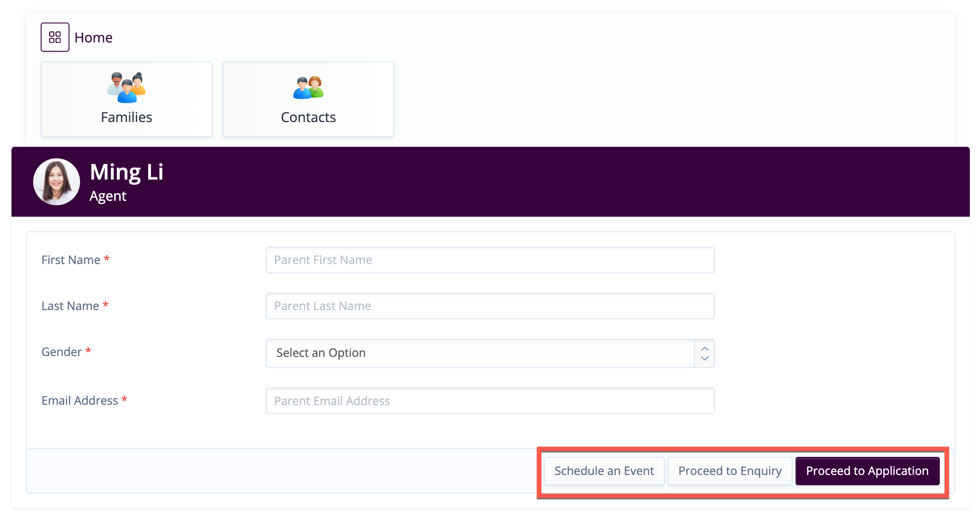Click the Gender field label

pyautogui.click(x=61, y=352)
